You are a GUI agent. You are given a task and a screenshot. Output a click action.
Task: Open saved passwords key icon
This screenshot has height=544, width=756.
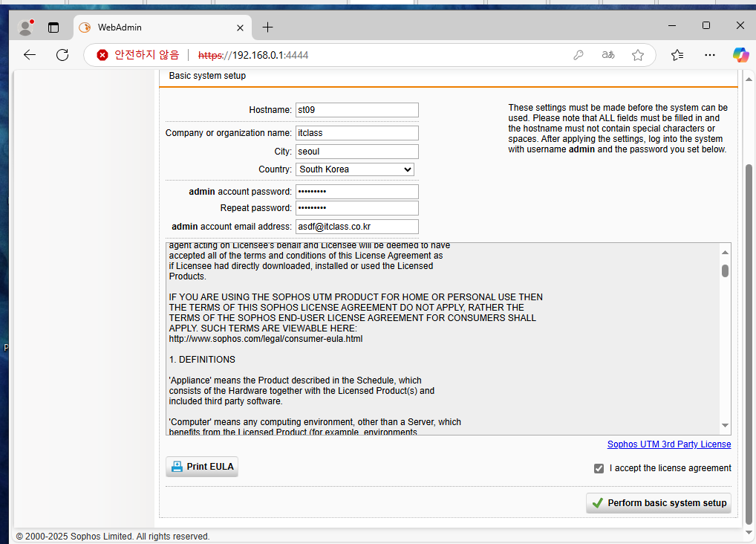(x=579, y=55)
